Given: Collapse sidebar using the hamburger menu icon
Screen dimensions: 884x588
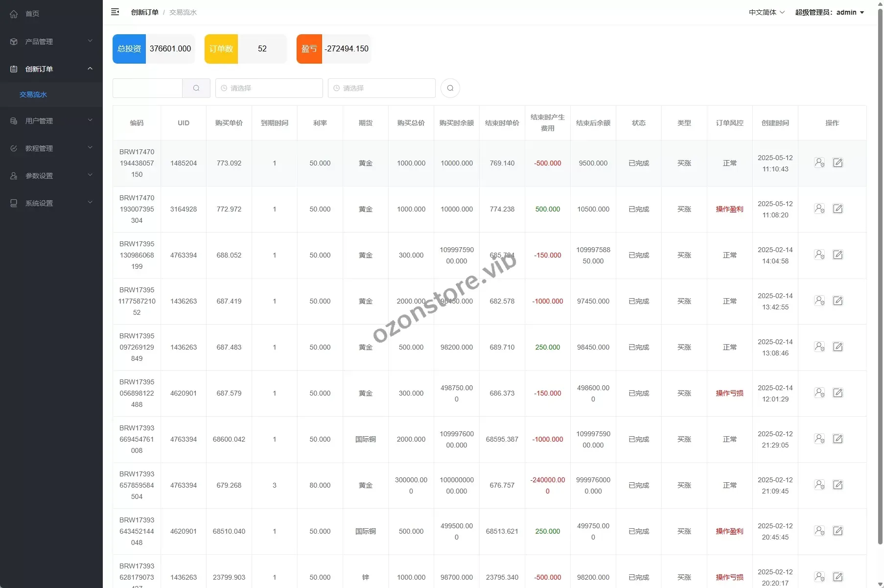Looking at the screenshot, I should [115, 12].
